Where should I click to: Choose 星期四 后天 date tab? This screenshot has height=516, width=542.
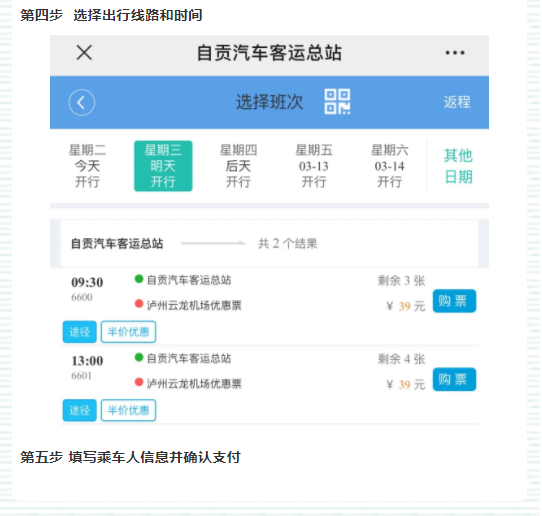(239, 166)
